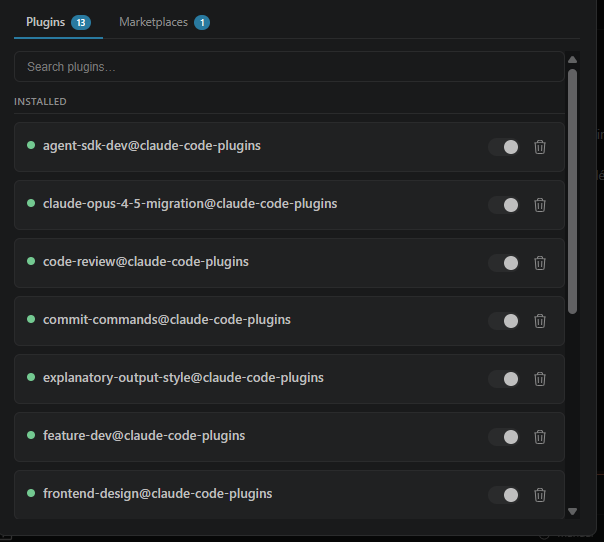
Task: Remove claude-opus-4-5-migration plugin with trash icon
Action: [540, 205]
